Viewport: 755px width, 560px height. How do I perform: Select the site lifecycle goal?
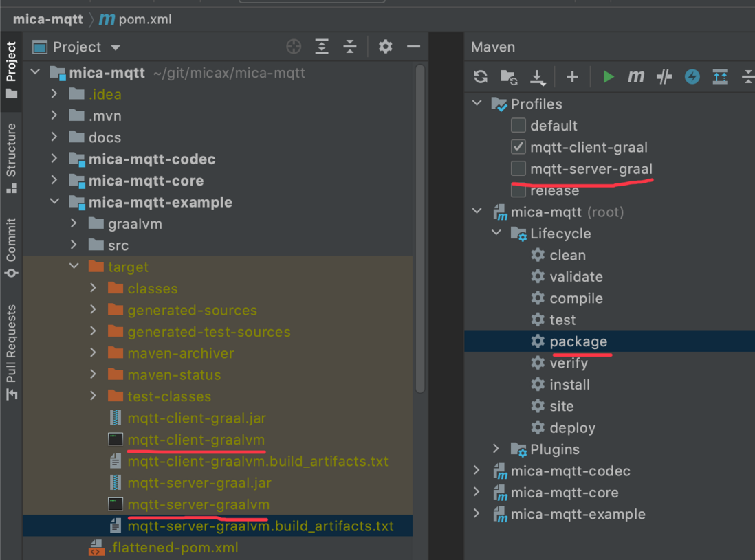click(561, 407)
